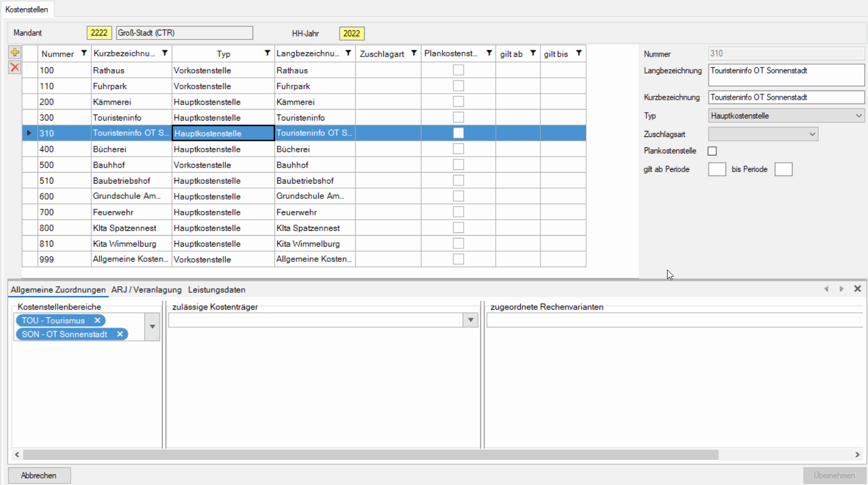Toggle the Plankostenstelle checkbox in detail form
Viewport: 868px width, 485px height.
coord(712,151)
